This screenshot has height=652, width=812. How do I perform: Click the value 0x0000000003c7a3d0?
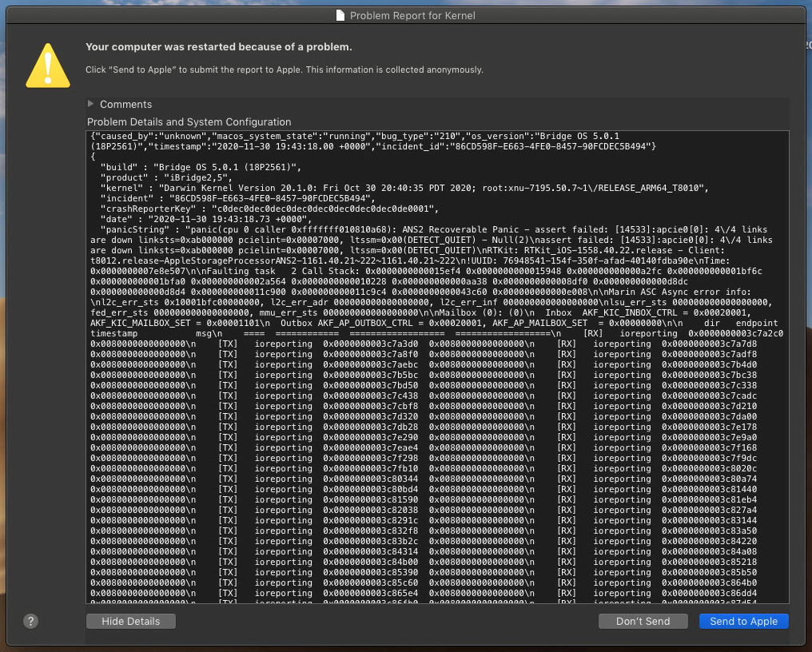(x=370, y=344)
